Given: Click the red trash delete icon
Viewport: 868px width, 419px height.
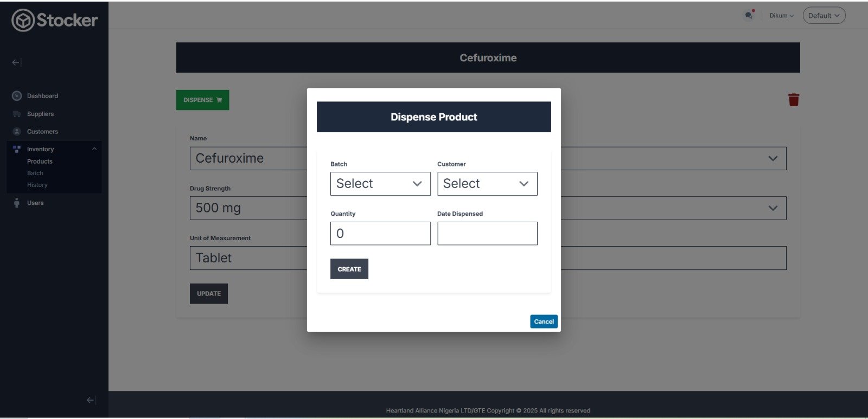Looking at the screenshot, I should [x=793, y=100].
